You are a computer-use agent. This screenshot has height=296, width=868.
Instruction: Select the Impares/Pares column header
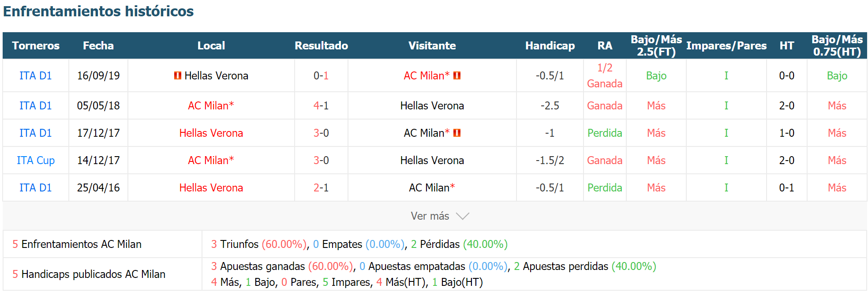pos(726,45)
